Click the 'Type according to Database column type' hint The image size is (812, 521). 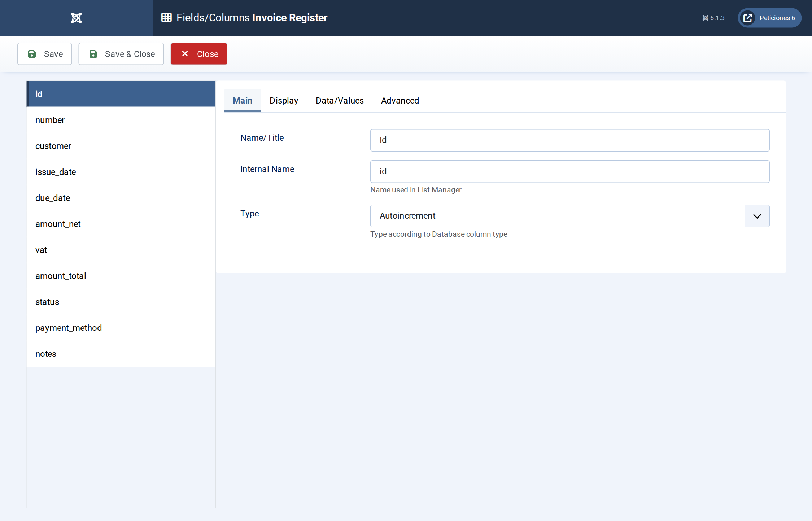pos(438,234)
